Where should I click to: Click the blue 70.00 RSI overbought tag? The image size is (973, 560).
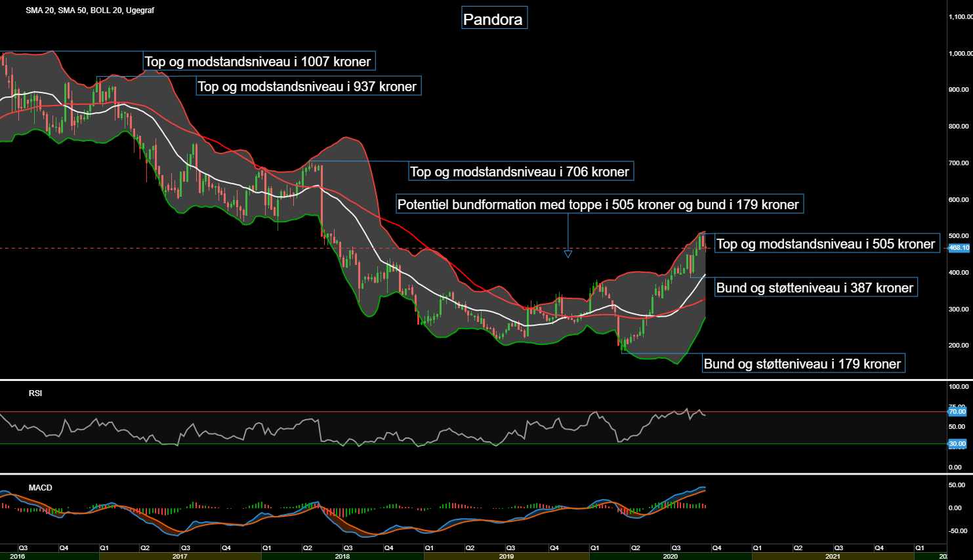(957, 412)
